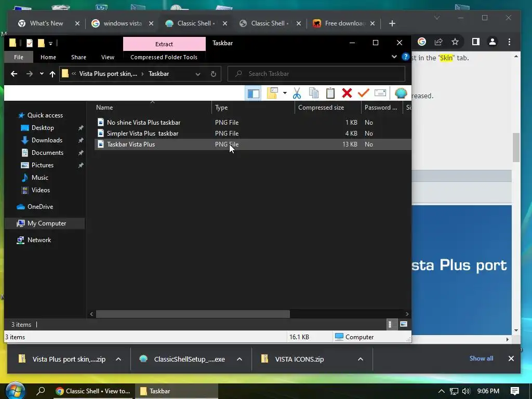Open Quick access in navigation pane
The image size is (532, 399).
(45, 115)
